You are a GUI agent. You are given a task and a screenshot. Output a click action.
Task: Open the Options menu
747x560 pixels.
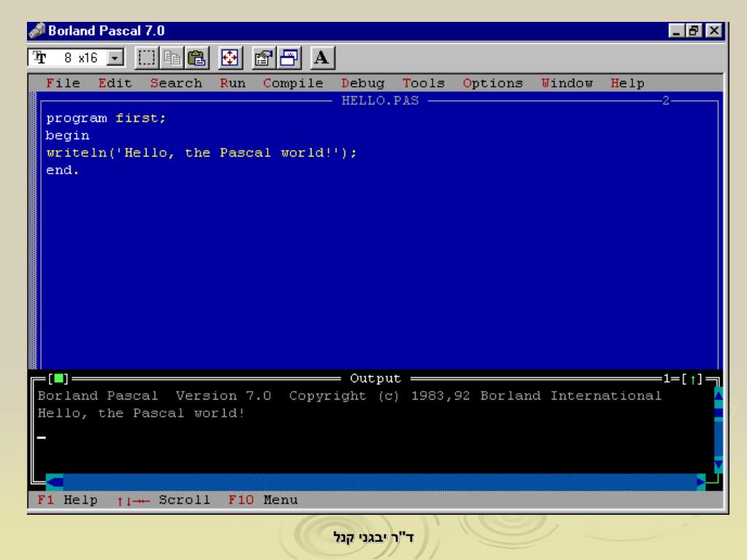(x=492, y=83)
